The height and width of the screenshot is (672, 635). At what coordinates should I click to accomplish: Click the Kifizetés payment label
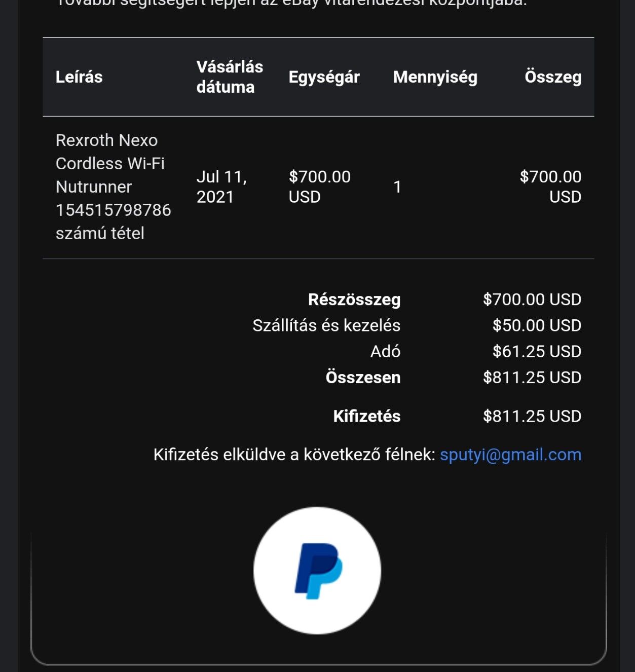[367, 416]
